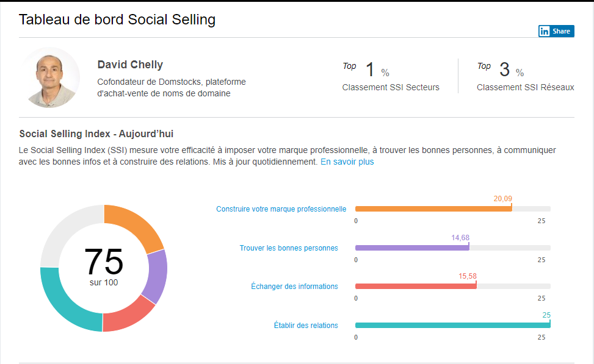Open the 'En savoir plus' link
Image resolution: width=594 pixels, height=364 pixels.
tap(347, 162)
